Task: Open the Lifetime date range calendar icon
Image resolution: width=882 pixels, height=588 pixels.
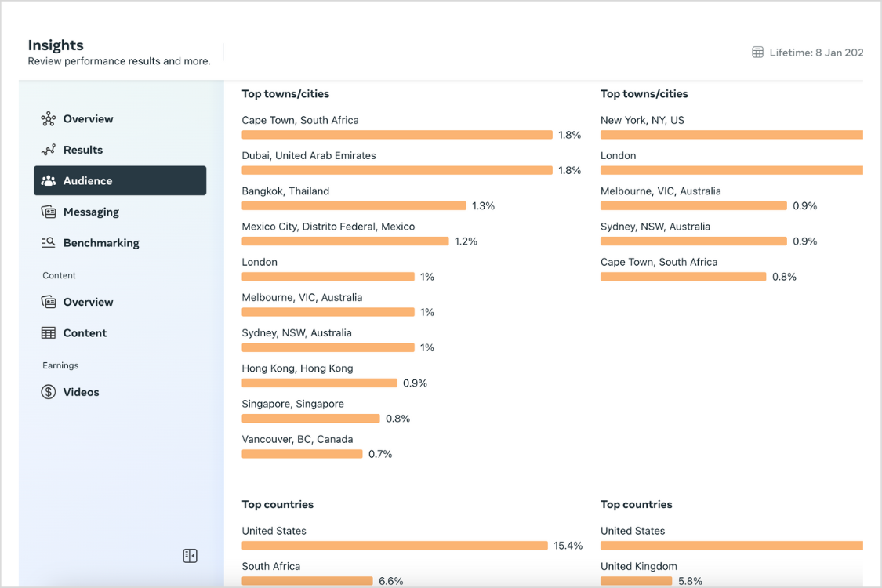Action: coord(757,53)
